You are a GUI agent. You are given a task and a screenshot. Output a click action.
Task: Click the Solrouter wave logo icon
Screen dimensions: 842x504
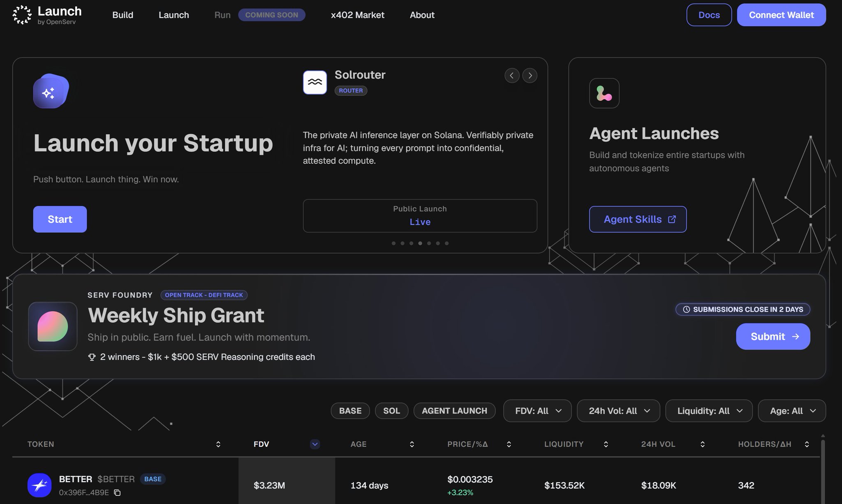pyautogui.click(x=315, y=82)
